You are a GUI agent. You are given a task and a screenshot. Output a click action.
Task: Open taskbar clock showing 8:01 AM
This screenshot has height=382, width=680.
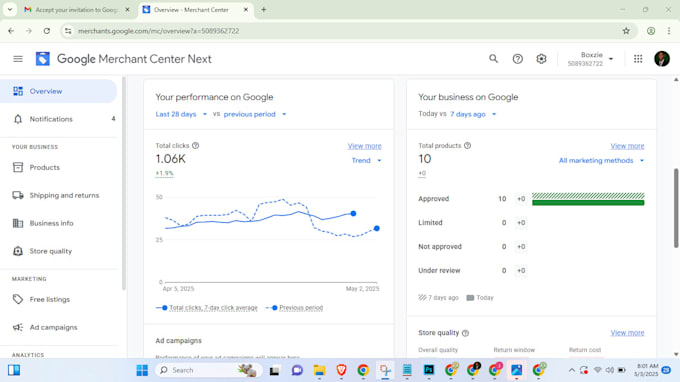[x=648, y=370]
